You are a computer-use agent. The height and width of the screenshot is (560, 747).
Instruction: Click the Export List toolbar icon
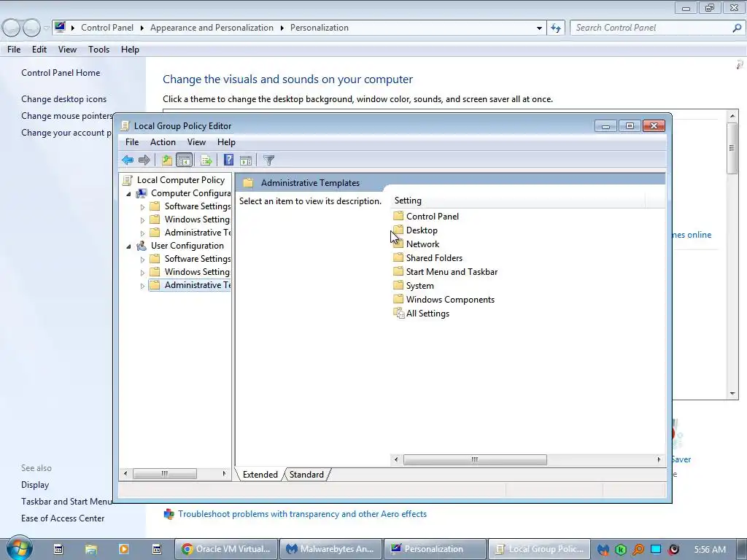[x=206, y=160]
